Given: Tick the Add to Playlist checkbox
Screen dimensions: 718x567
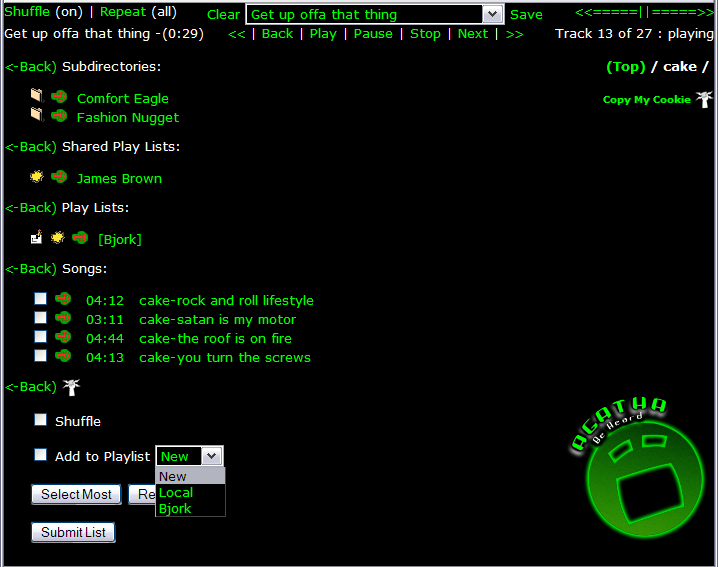Looking at the screenshot, I should (41, 455).
